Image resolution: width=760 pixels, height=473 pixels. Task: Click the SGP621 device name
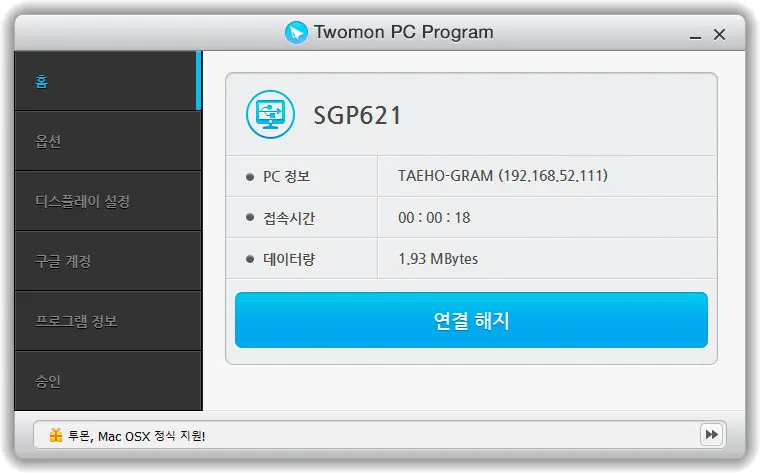point(357,115)
